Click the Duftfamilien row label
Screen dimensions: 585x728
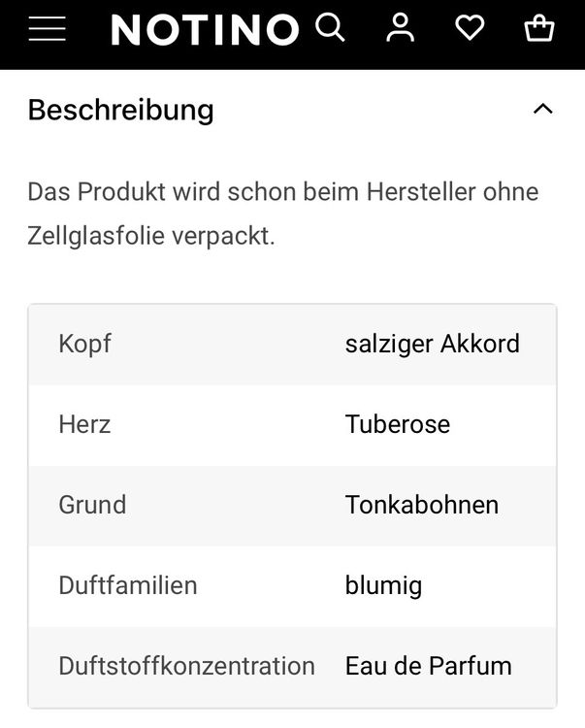(128, 585)
